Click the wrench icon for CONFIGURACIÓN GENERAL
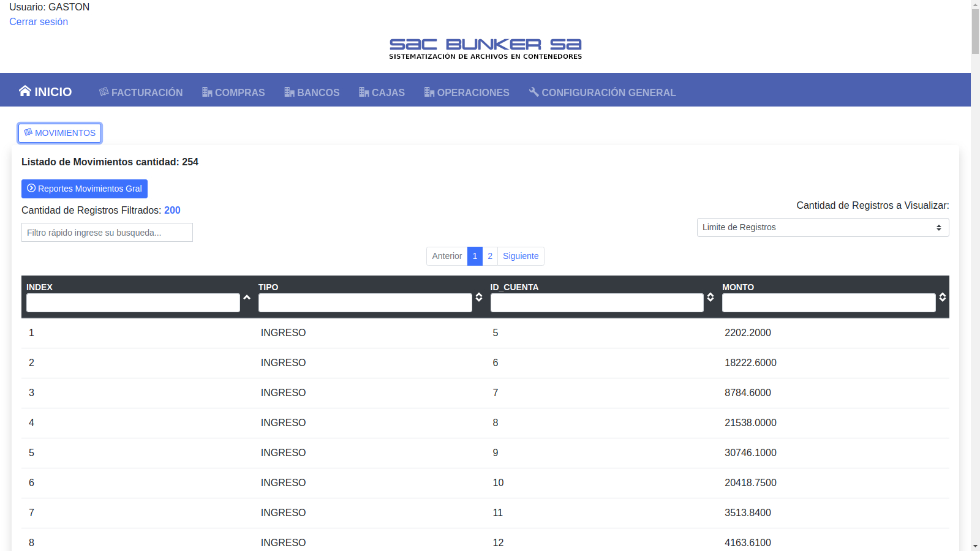The height and width of the screenshot is (551, 980). [534, 92]
